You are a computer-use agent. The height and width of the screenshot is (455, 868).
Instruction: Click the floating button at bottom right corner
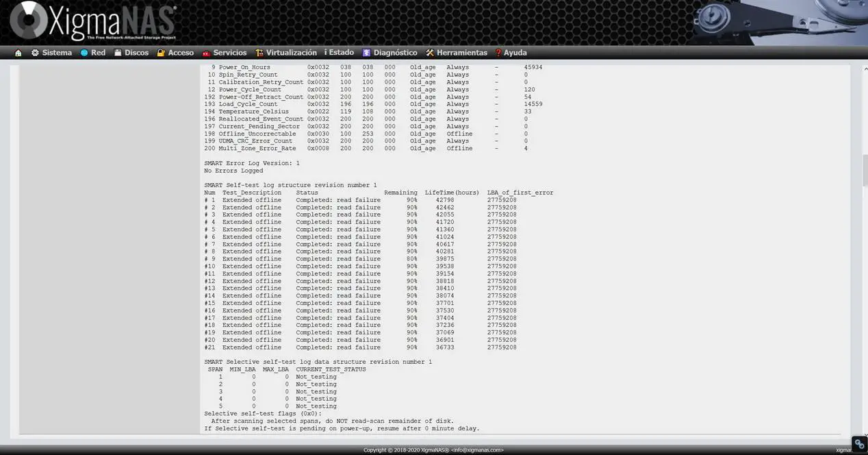(x=859, y=444)
